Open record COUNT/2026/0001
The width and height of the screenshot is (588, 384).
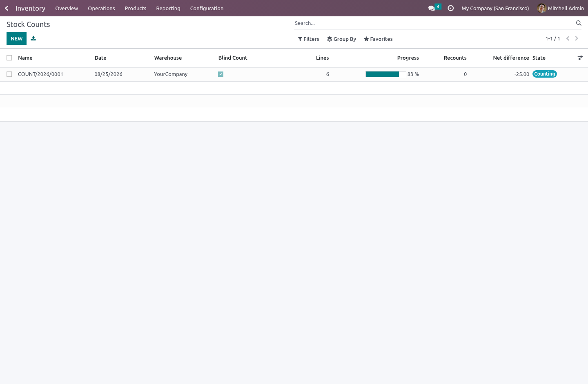40,74
